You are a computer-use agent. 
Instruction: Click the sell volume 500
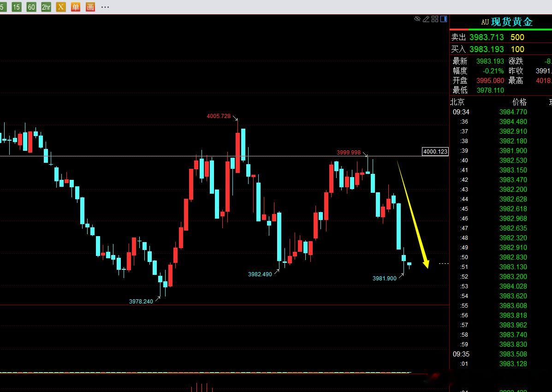[517, 37]
